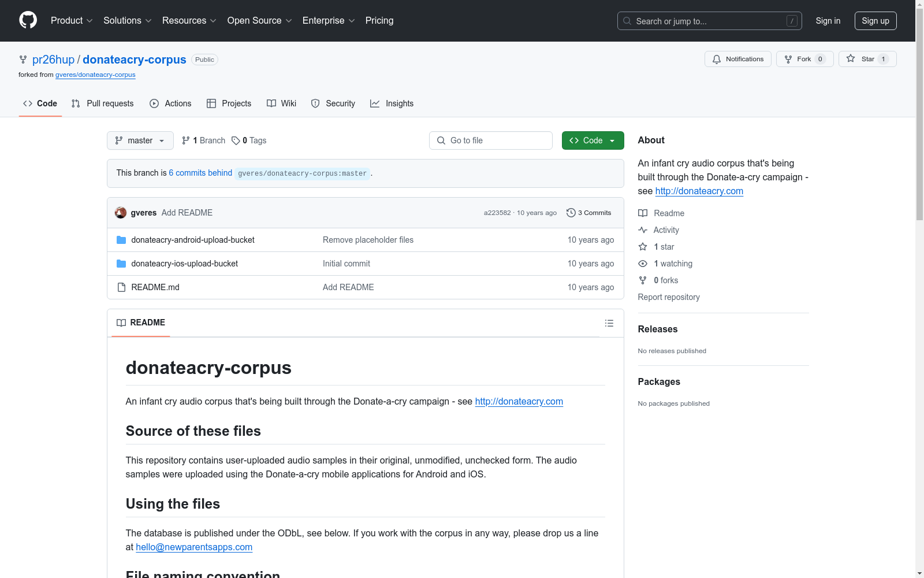The image size is (924, 578).
Task: Focus the Search or jump to field
Action: pyautogui.click(x=709, y=21)
